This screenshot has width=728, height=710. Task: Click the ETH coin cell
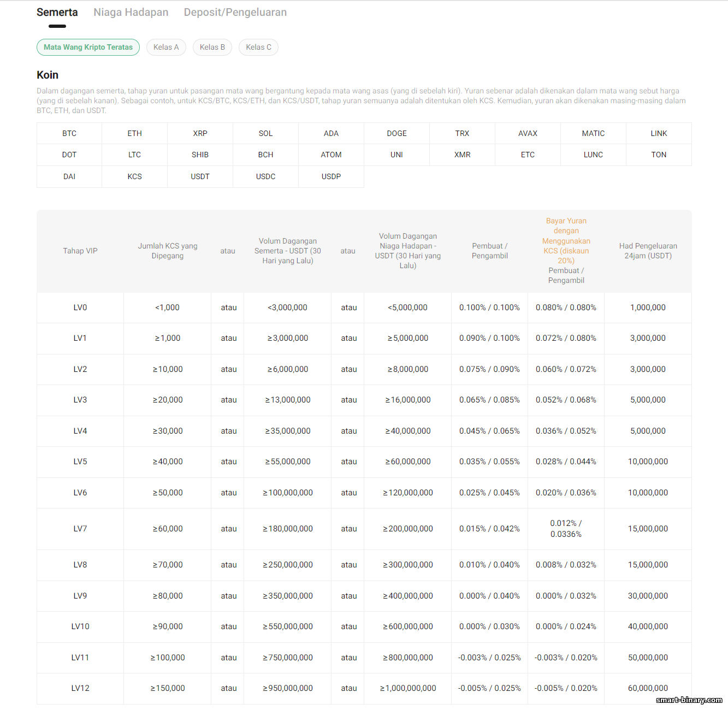tap(135, 133)
